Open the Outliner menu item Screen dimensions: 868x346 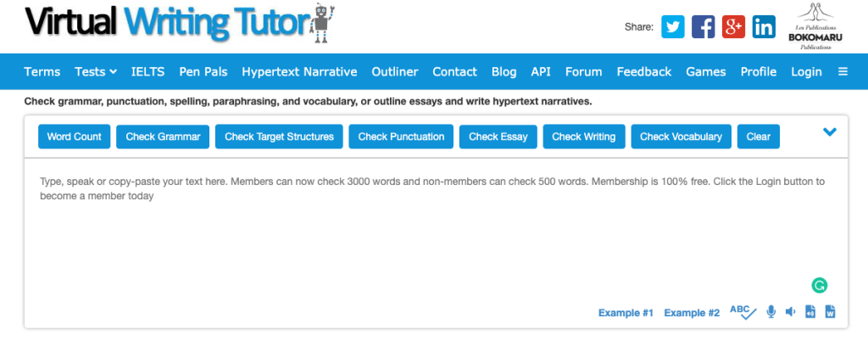(395, 72)
